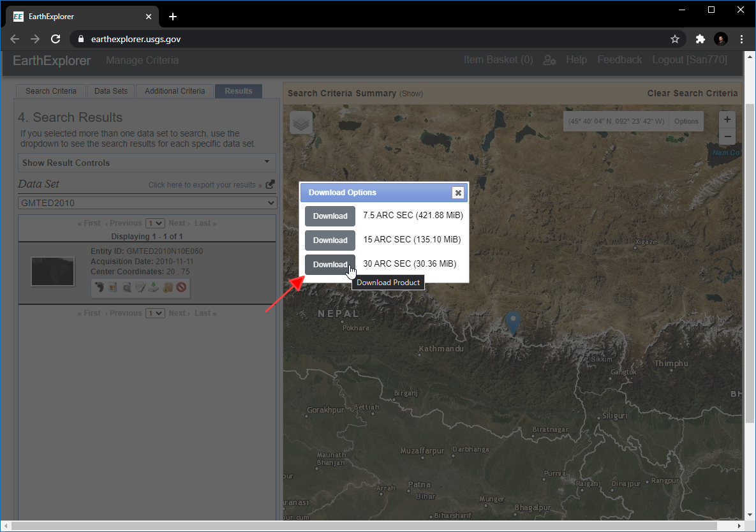Select the Results tab
This screenshot has height=532, width=756.
click(239, 91)
